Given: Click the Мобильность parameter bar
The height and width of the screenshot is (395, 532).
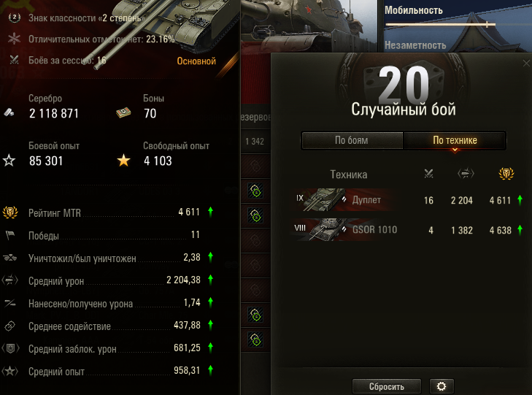Looking at the screenshot, I should point(440,24).
